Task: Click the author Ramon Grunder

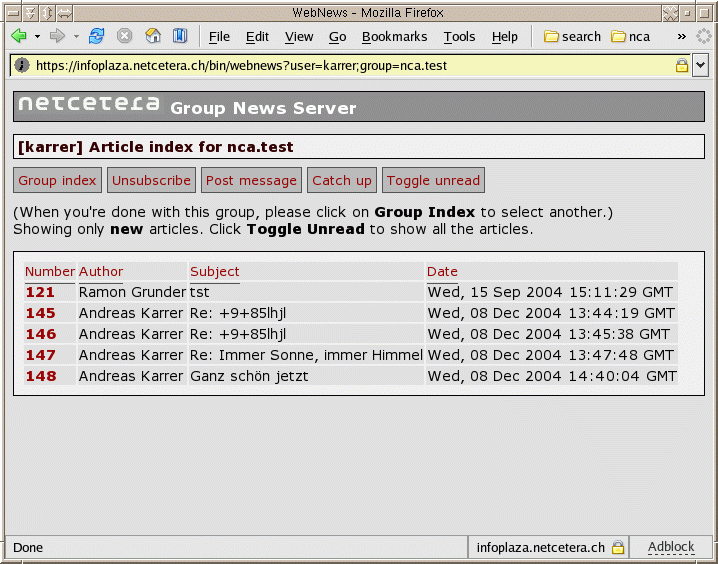Action: (x=132, y=292)
